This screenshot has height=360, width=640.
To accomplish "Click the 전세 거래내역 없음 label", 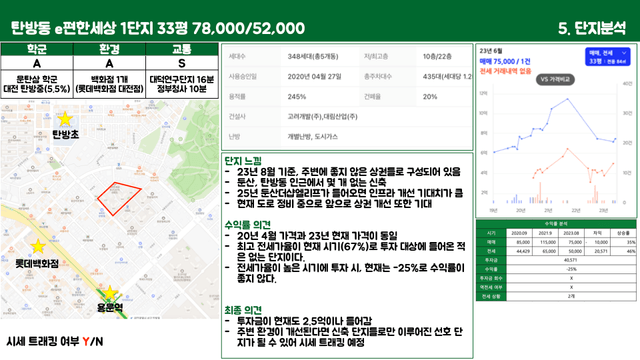I will (505, 71).
